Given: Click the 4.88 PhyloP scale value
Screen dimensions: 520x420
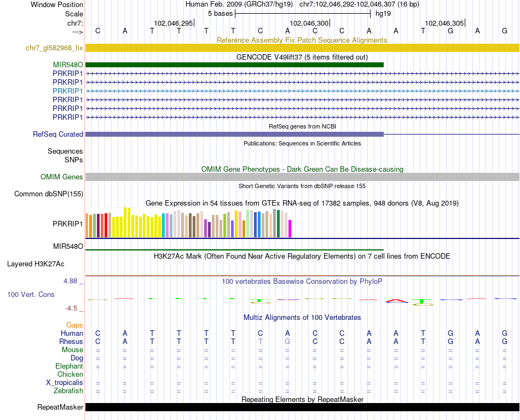Looking at the screenshot, I should pos(70,281).
